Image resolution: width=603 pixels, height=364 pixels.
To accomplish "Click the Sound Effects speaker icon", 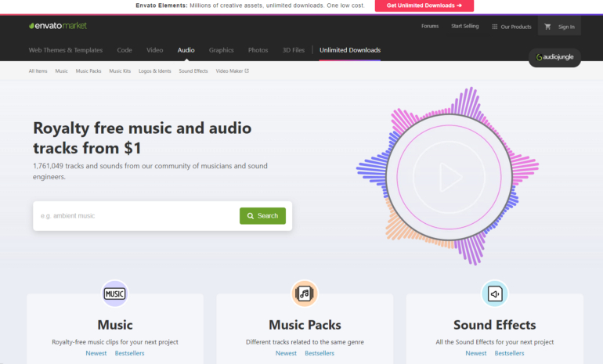I will point(495,294).
